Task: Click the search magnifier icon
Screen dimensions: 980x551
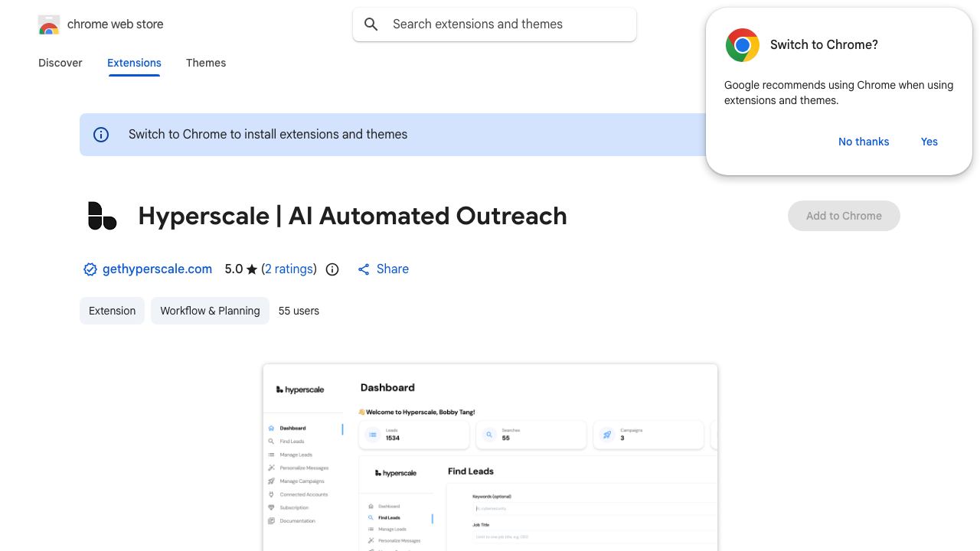Action: click(x=371, y=24)
